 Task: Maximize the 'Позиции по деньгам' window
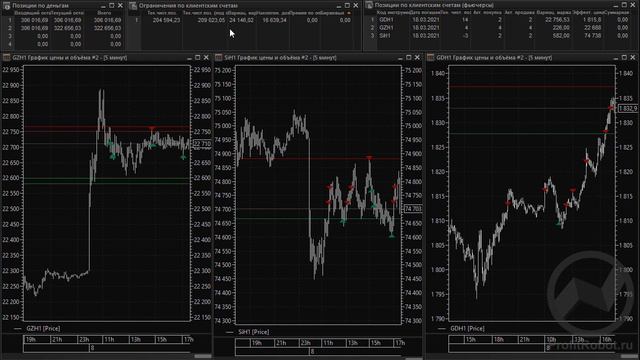pos(111,6)
